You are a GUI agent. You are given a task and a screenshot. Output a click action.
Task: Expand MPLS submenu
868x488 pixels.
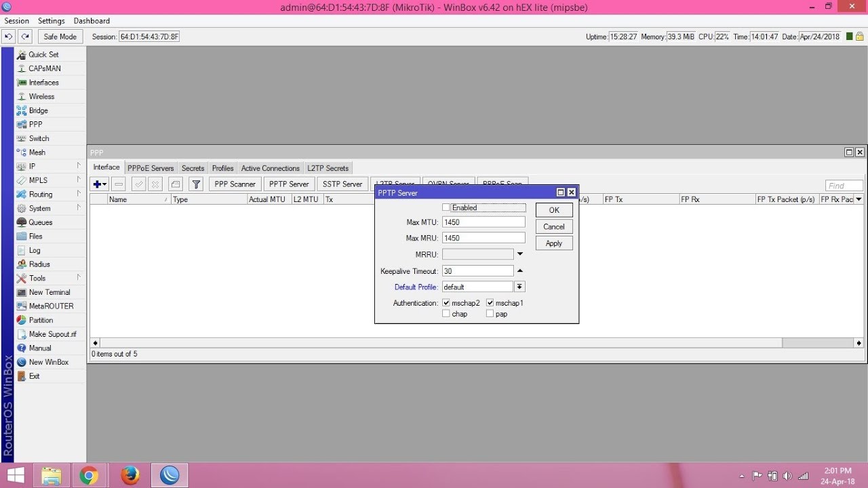tap(79, 180)
